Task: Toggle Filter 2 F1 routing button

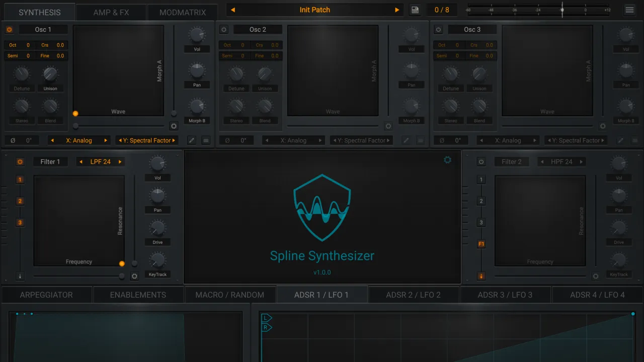Action: (x=481, y=244)
